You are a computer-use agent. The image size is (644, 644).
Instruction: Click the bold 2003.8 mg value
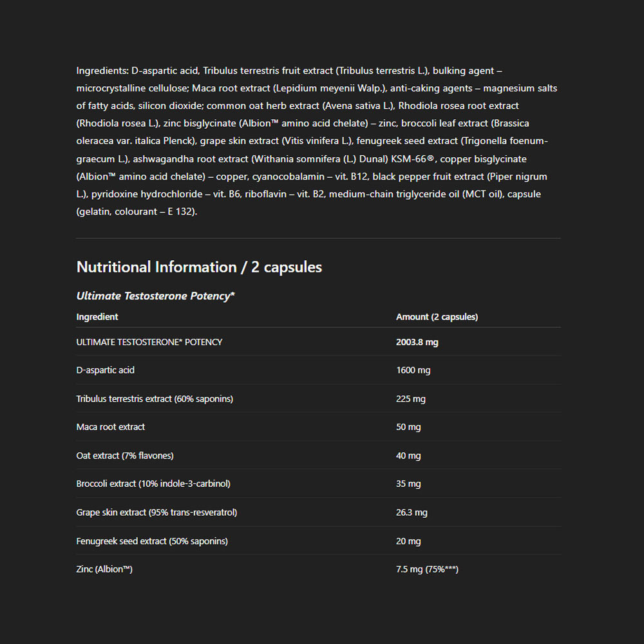coord(417,342)
